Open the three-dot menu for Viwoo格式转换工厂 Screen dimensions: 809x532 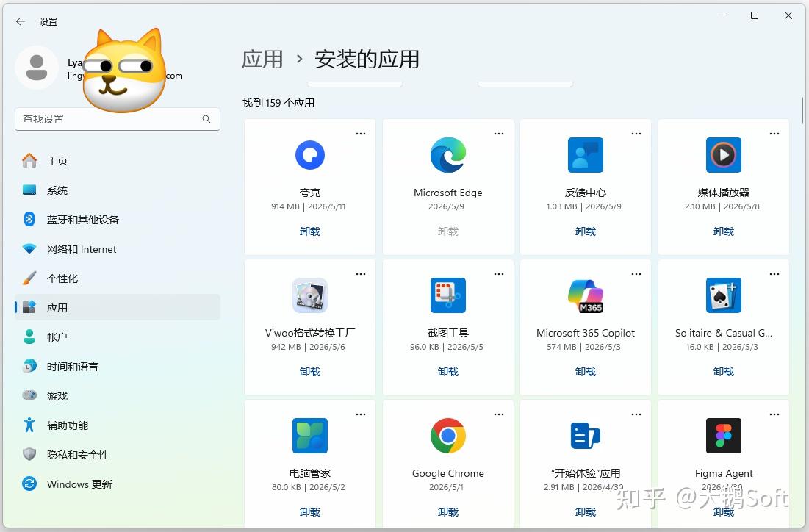tap(361, 274)
